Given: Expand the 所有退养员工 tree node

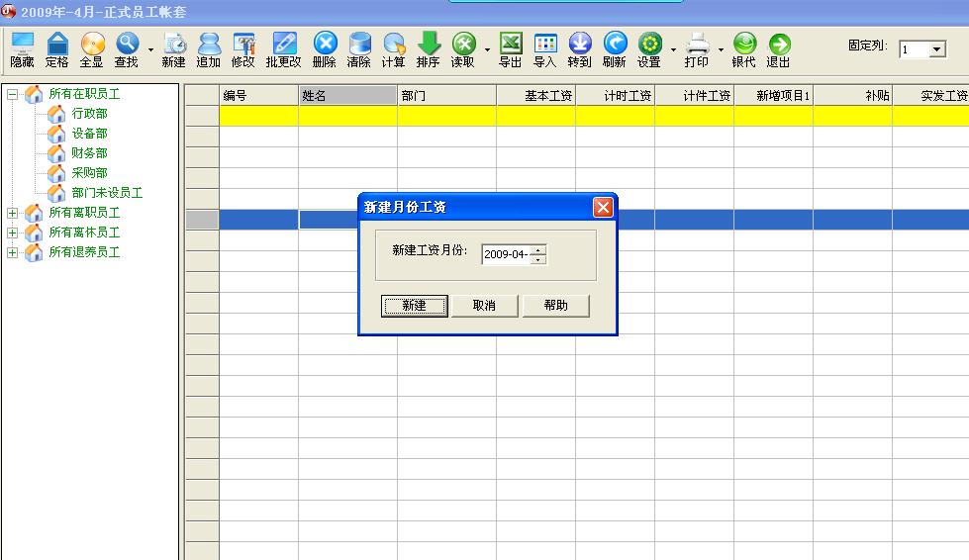Looking at the screenshot, I should coord(12,252).
